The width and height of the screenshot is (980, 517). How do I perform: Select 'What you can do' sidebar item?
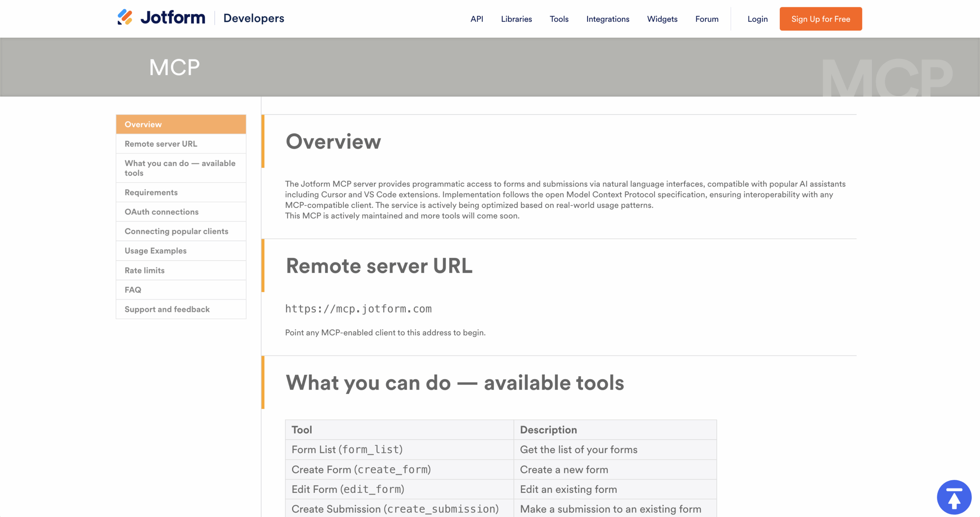181,168
